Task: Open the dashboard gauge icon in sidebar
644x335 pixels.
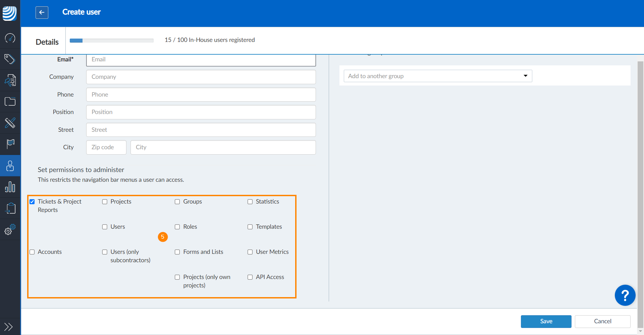Action: [x=10, y=38]
